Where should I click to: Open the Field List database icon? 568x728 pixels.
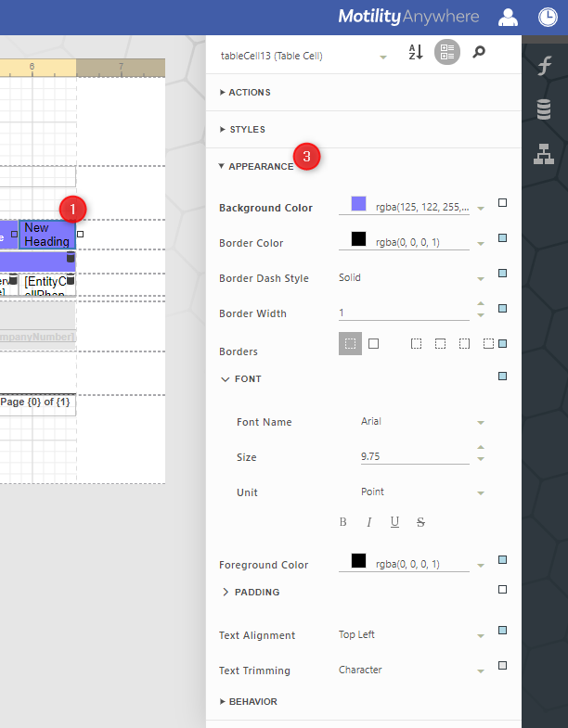[545, 109]
